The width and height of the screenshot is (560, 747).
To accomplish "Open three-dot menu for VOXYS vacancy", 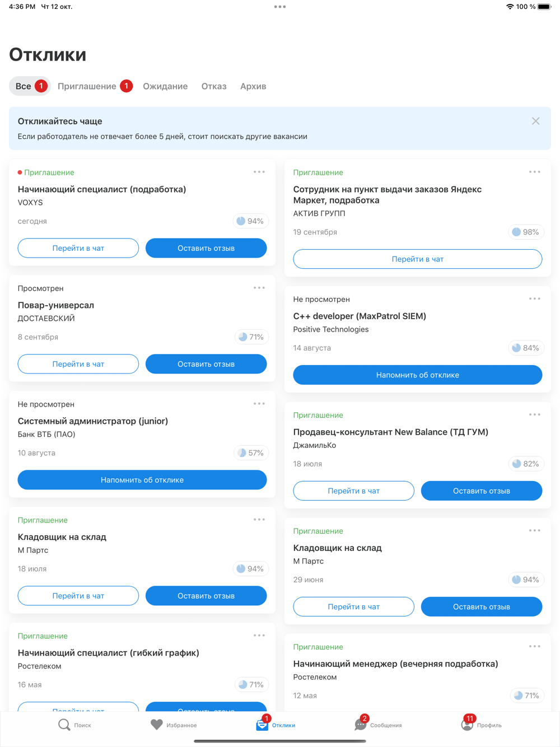I will tap(259, 172).
